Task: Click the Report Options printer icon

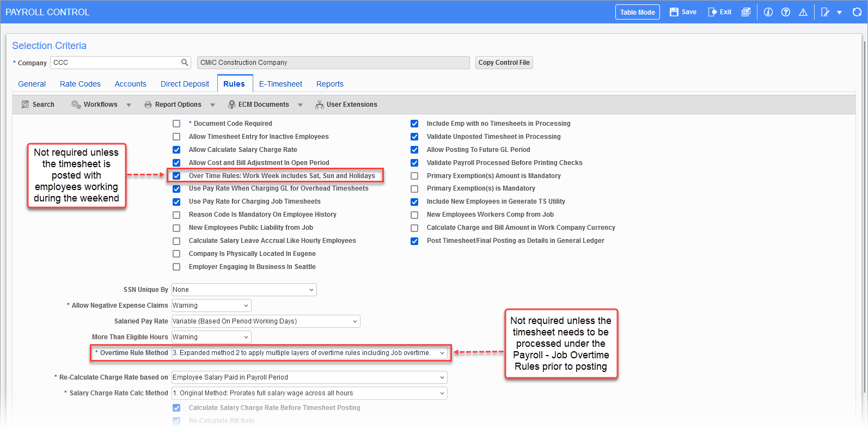Action: (x=148, y=105)
